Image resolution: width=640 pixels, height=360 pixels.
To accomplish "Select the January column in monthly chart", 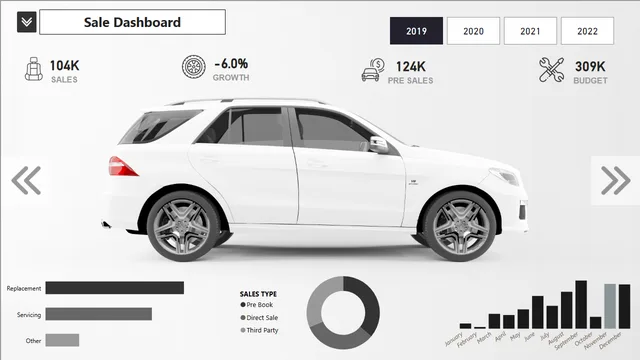I will click(x=465, y=326).
